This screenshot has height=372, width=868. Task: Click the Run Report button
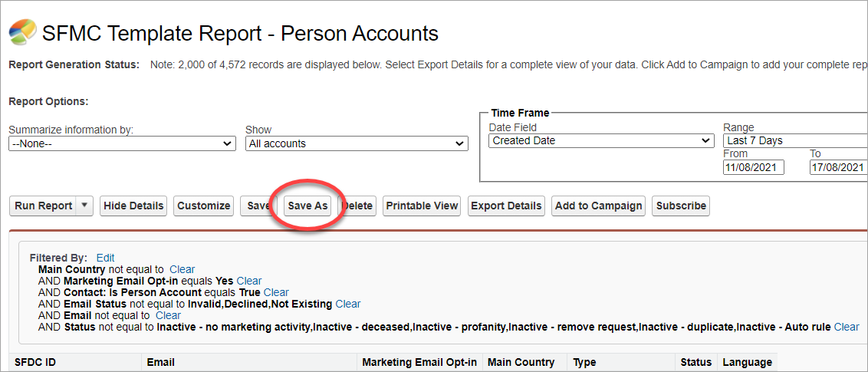pos(43,206)
